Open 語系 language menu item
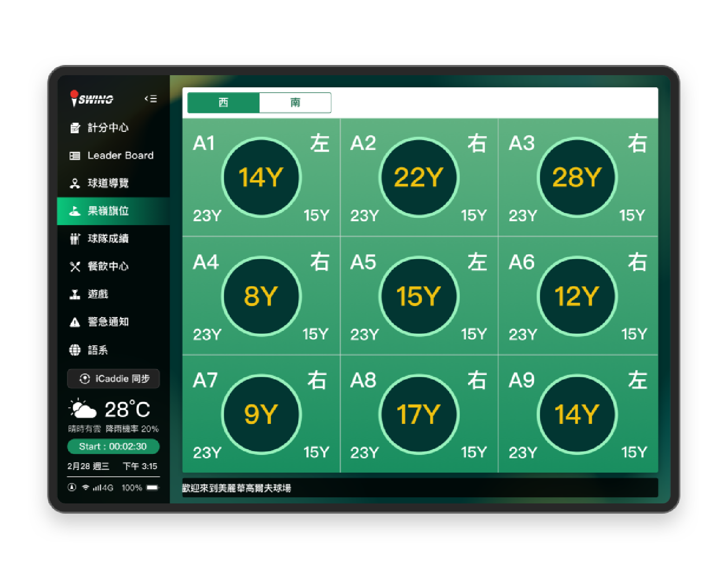Viewport: 728px width, 582px height. 114,350
